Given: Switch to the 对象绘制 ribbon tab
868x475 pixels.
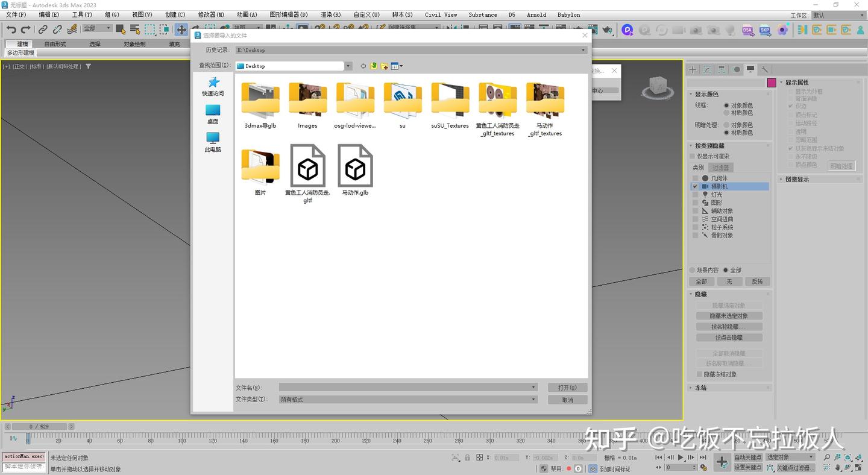Looking at the screenshot, I should point(134,44).
